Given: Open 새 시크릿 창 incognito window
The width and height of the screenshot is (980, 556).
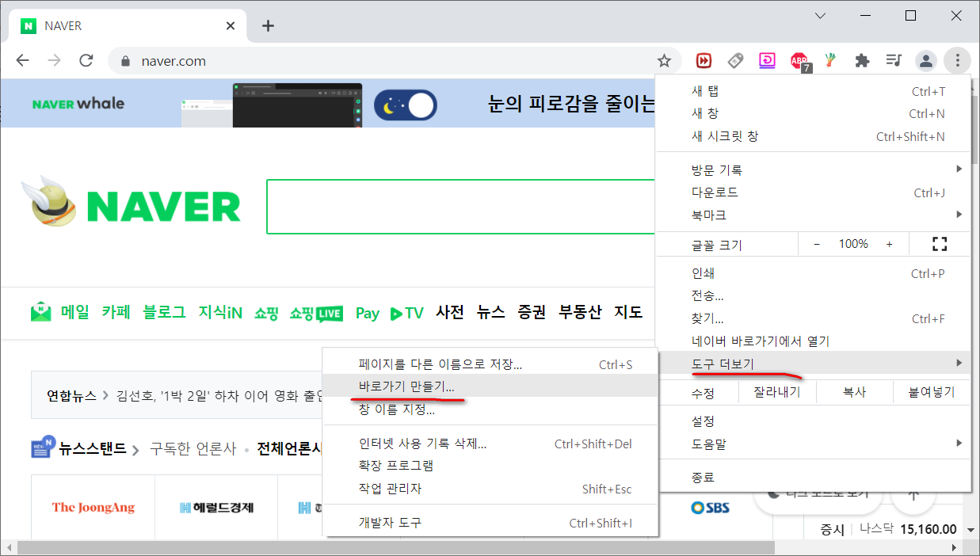Looking at the screenshot, I should (813, 136).
